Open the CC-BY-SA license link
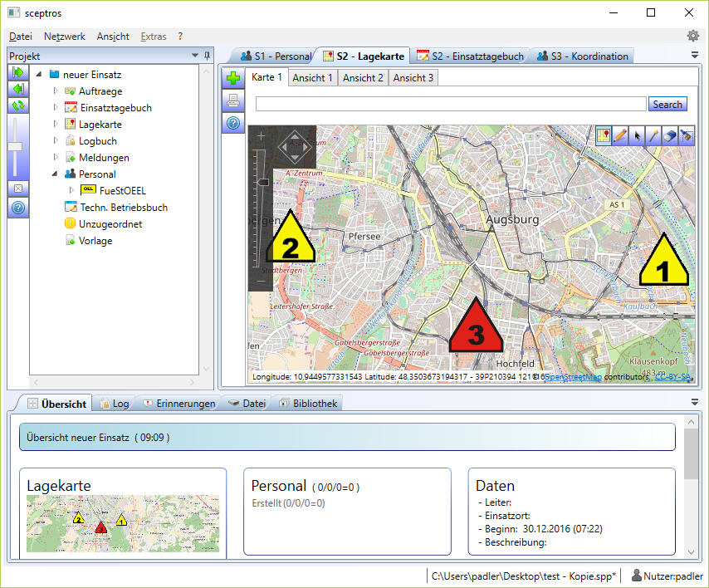The image size is (709, 588). pyautogui.click(x=672, y=377)
